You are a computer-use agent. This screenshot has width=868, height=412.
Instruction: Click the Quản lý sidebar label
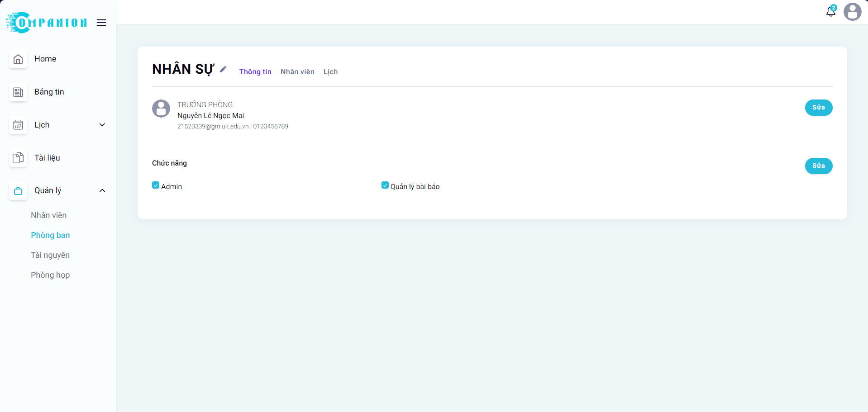click(x=48, y=190)
